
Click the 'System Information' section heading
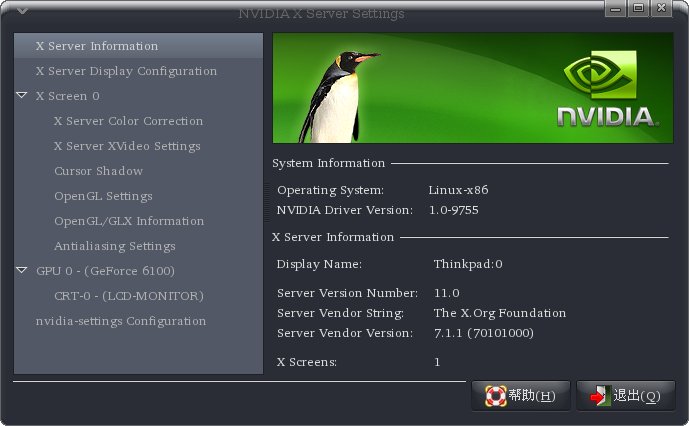(328, 163)
